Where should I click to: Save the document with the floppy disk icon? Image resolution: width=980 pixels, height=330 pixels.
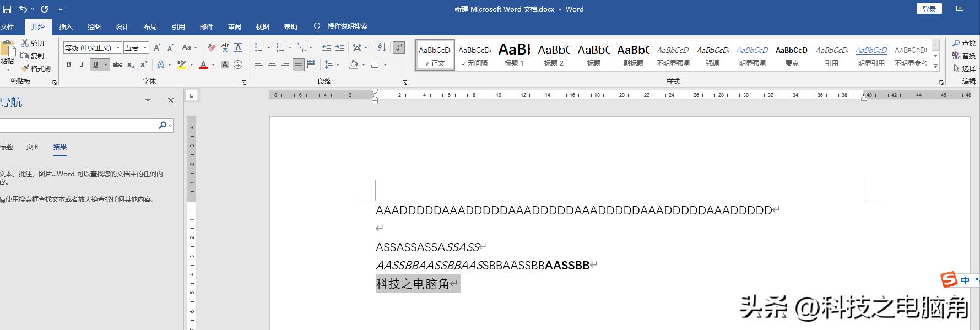click(7, 9)
